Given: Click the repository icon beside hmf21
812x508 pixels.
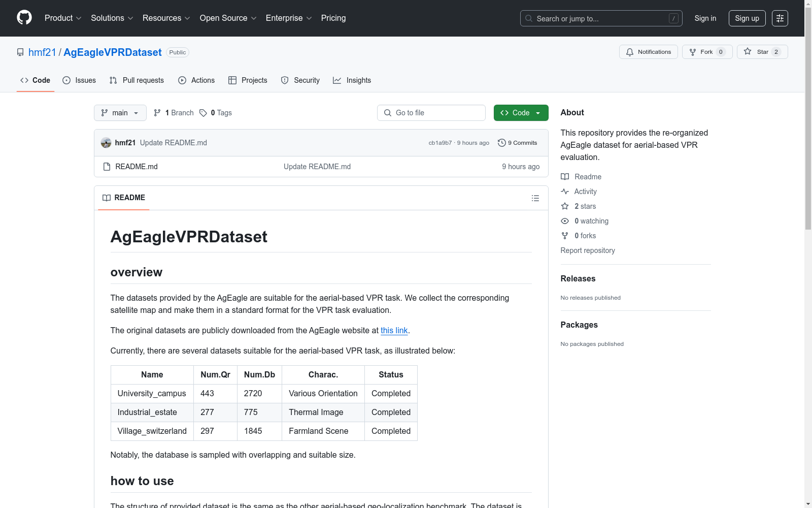Looking at the screenshot, I should (x=20, y=52).
